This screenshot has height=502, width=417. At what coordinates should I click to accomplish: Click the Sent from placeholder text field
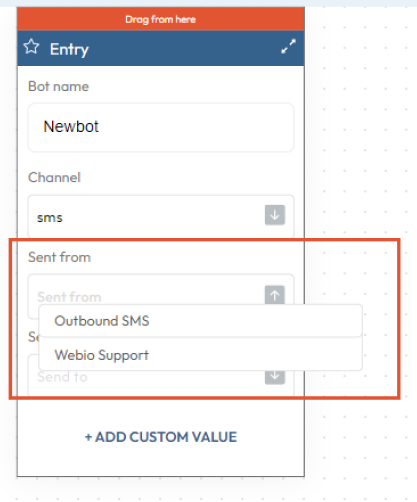coord(147,289)
